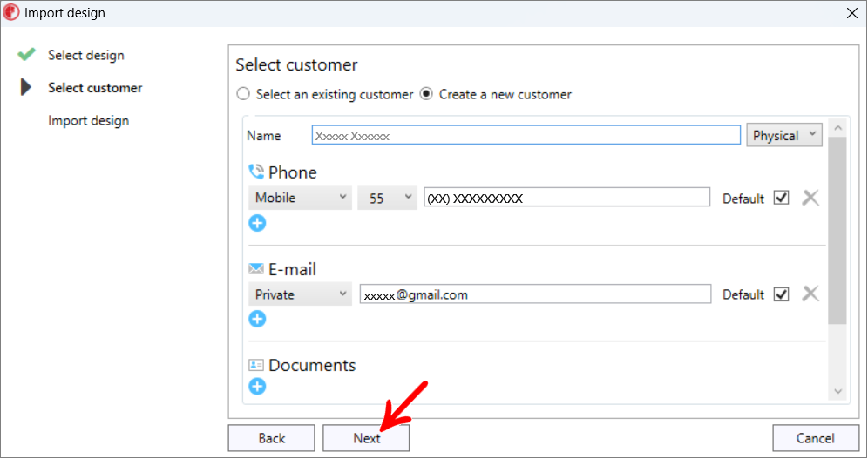Remove the phone entry with X
The width and height of the screenshot is (868, 459).
coord(810,198)
